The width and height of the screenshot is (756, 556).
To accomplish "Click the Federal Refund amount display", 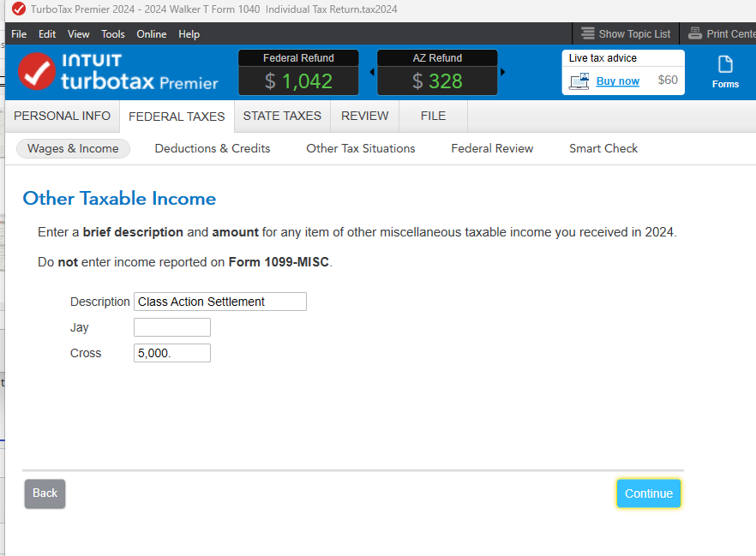I will click(298, 81).
